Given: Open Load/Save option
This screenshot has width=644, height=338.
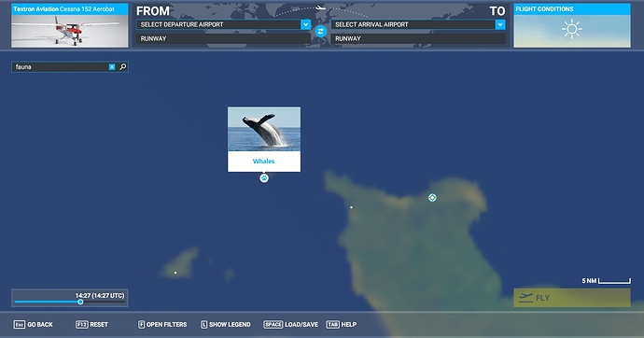Looking at the screenshot, I should coord(291,324).
